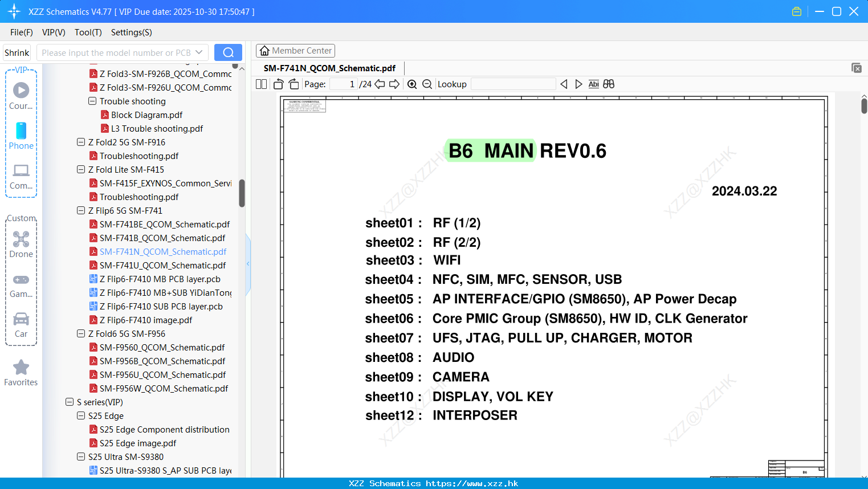Screen dimensions: 868x489
Task: Open SM-F741BE_QCOM_Schematic.pdf
Action: tap(165, 224)
